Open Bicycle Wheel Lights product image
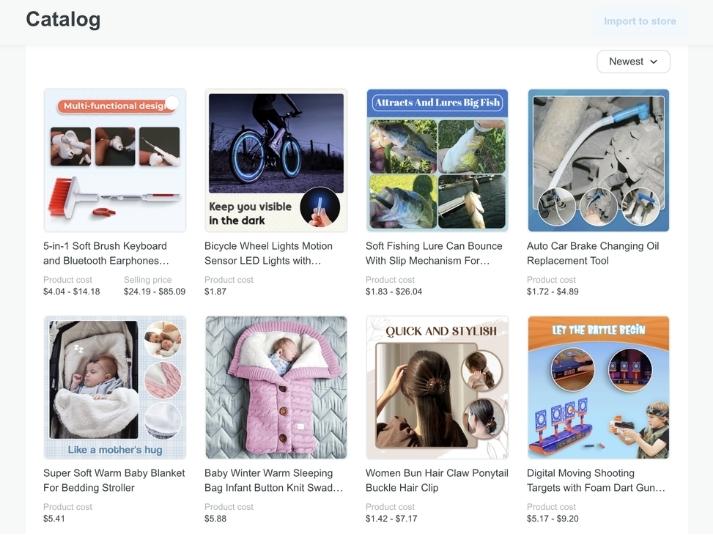This screenshot has height=535, width=713. point(276,160)
